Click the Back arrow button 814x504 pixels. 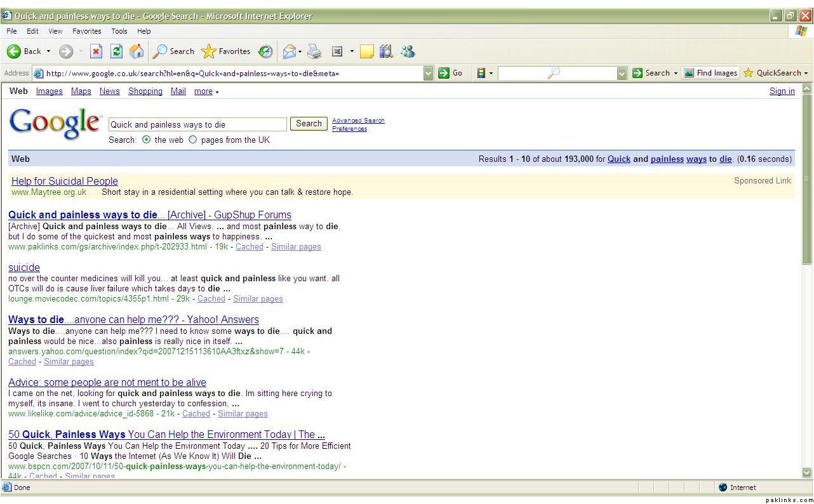pyautogui.click(x=14, y=51)
